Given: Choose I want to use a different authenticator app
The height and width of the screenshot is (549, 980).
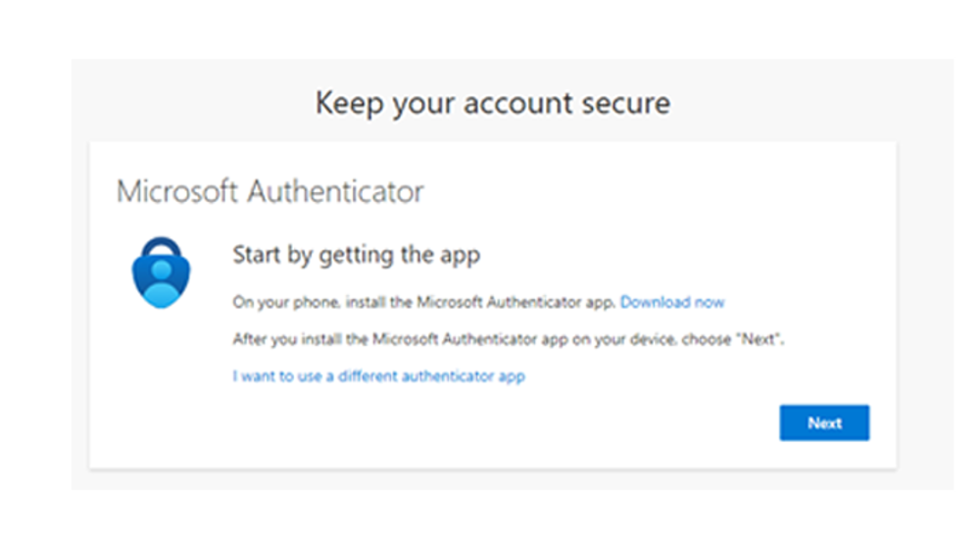Looking at the screenshot, I should click(x=378, y=376).
